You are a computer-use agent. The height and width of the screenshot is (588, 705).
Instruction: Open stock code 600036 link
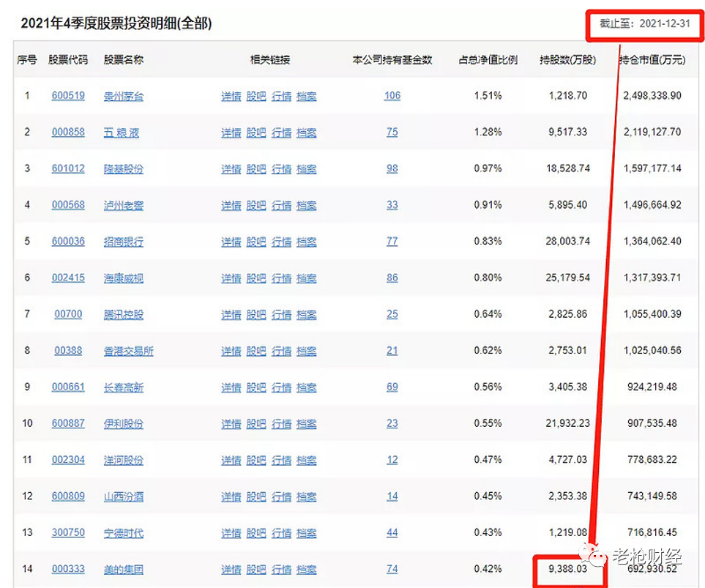(x=68, y=242)
